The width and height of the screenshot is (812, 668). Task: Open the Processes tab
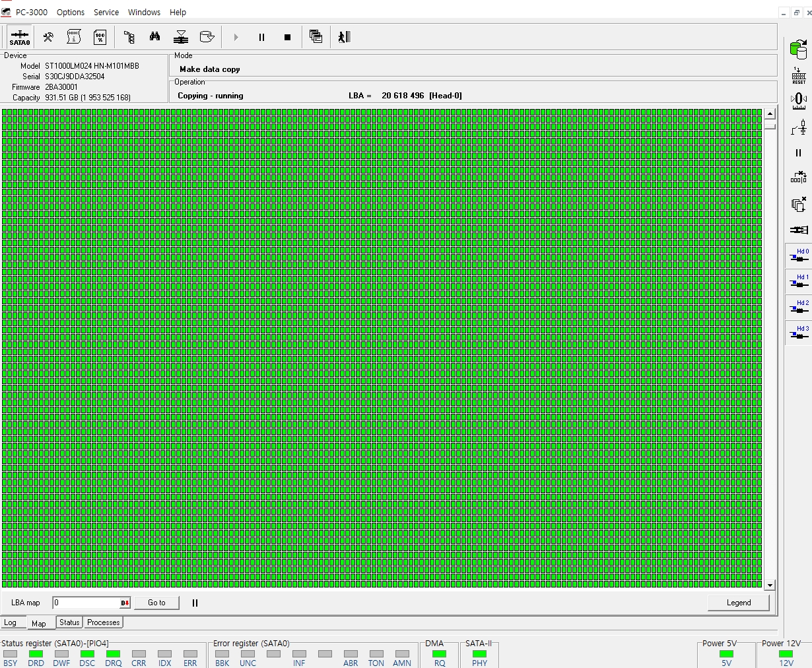104,622
